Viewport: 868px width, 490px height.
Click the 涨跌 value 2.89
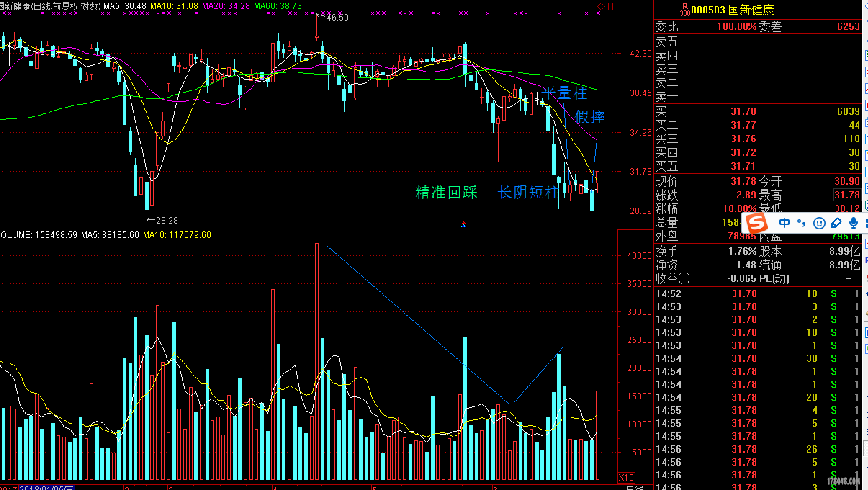(746, 195)
